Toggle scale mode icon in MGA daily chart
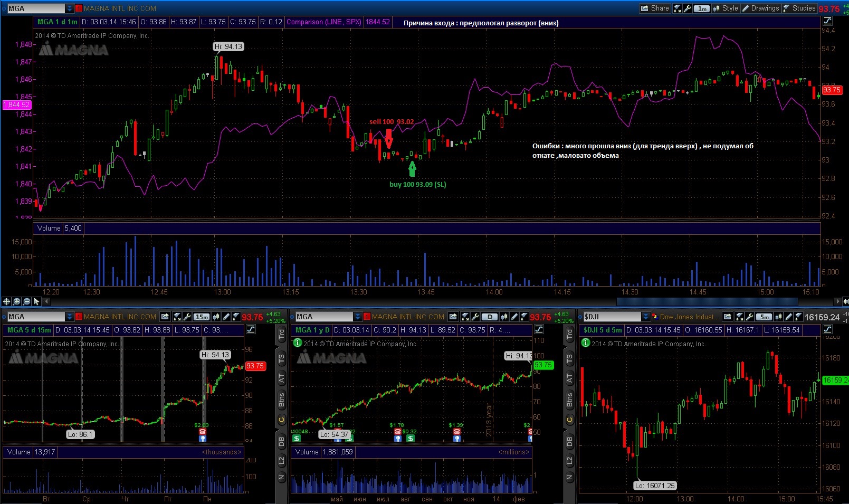The image size is (849, 504). tap(539, 329)
